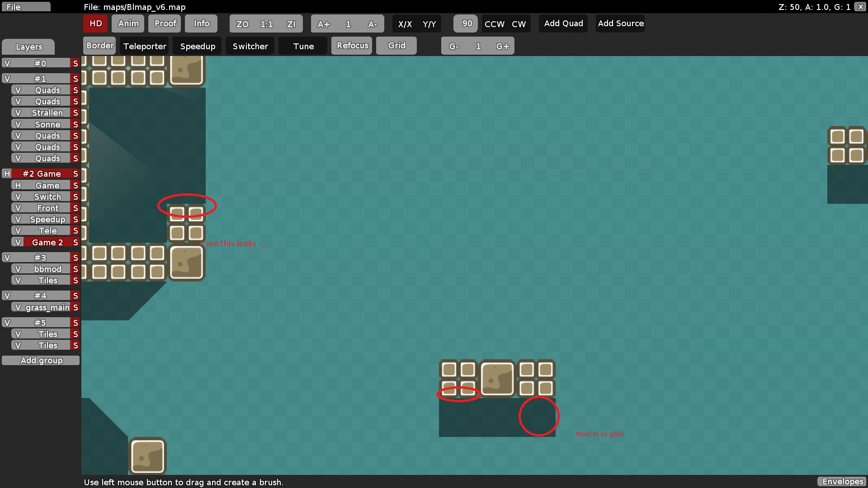Rotate brush clockwise using CW
This screenshot has width=868, height=488.
tap(518, 23)
